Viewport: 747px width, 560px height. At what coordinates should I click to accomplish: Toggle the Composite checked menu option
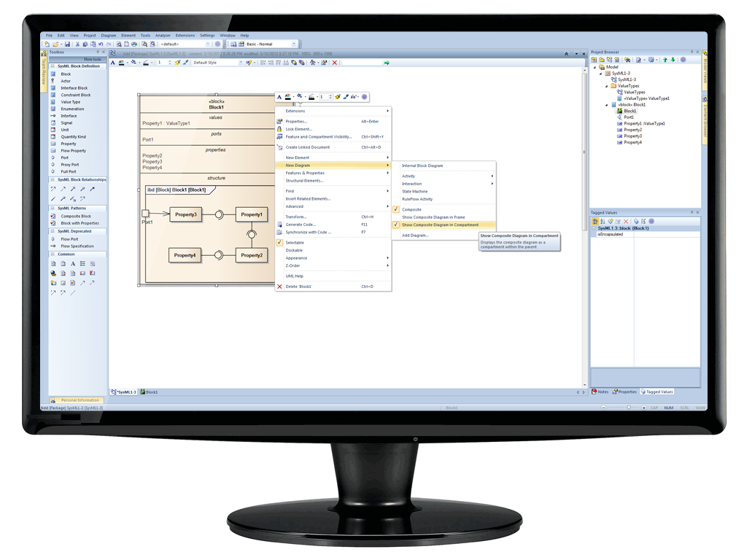[x=396, y=209]
